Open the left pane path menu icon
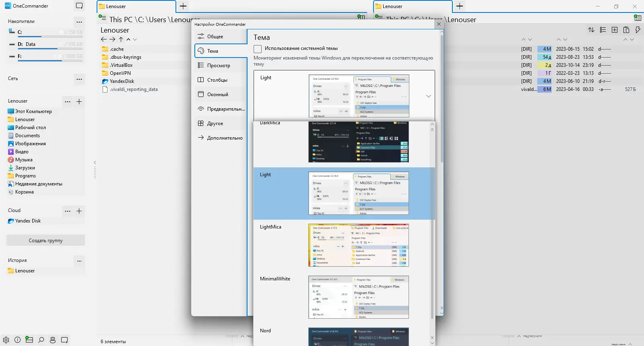The height and width of the screenshot is (346, 644). pos(103,18)
